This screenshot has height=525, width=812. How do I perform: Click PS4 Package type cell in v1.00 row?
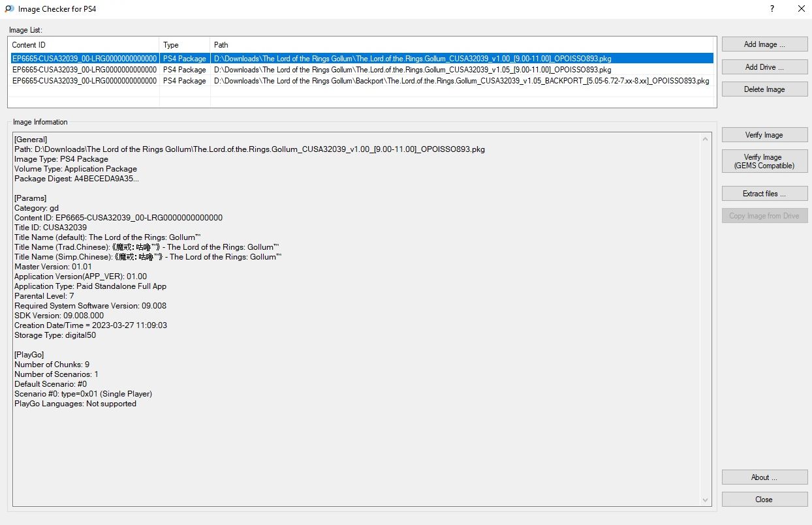pos(185,59)
